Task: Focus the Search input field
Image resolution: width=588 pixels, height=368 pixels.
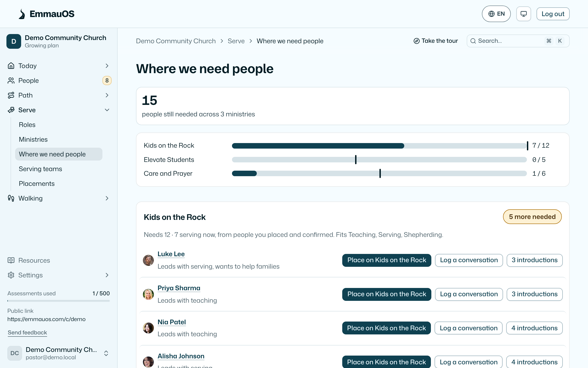Action: pyautogui.click(x=518, y=41)
